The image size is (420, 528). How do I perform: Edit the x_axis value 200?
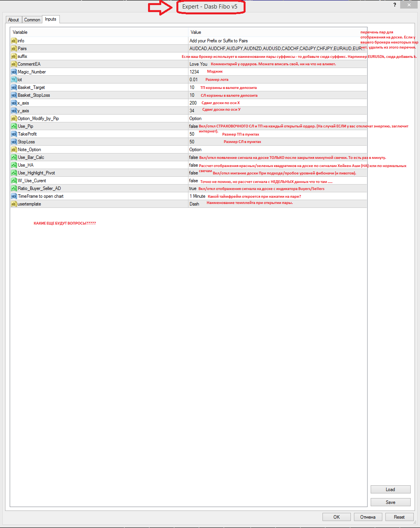193,103
